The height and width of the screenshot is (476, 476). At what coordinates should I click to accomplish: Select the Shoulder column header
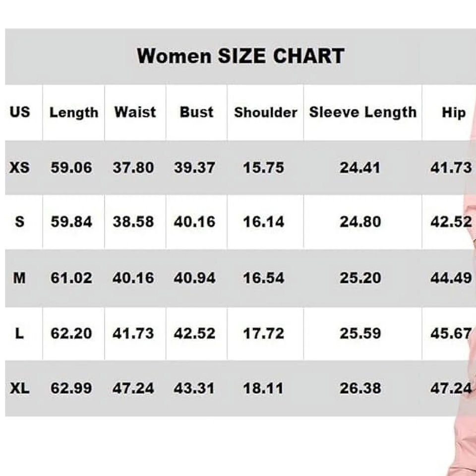coord(265,113)
